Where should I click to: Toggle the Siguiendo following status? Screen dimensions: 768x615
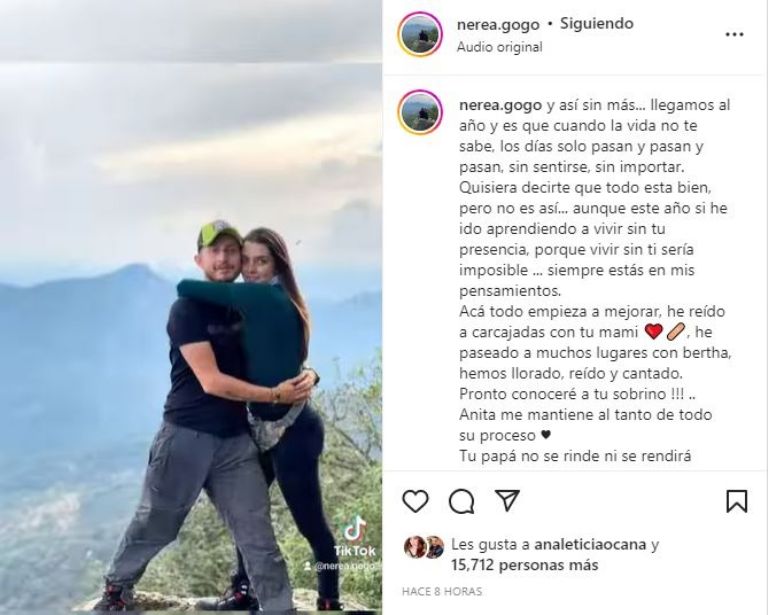tap(597, 23)
